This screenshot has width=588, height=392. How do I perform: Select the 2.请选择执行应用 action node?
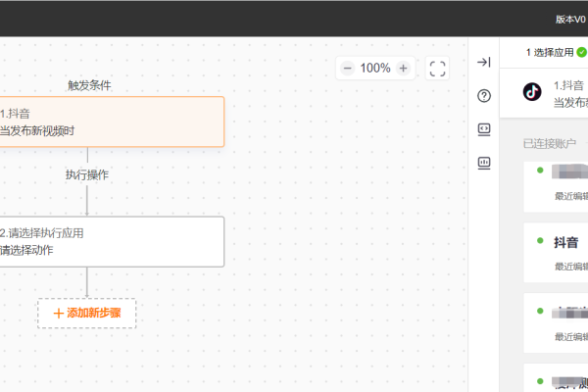coord(111,241)
